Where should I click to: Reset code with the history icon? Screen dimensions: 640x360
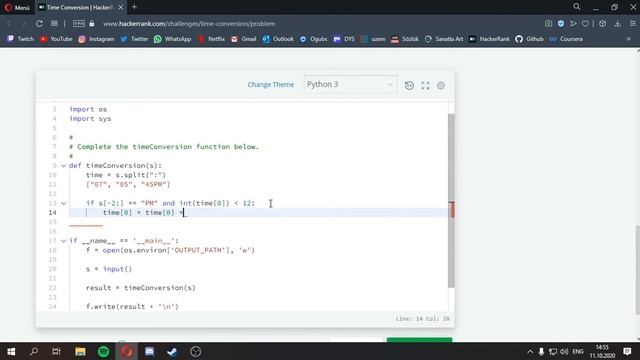pyautogui.click(x=409, y=85)
